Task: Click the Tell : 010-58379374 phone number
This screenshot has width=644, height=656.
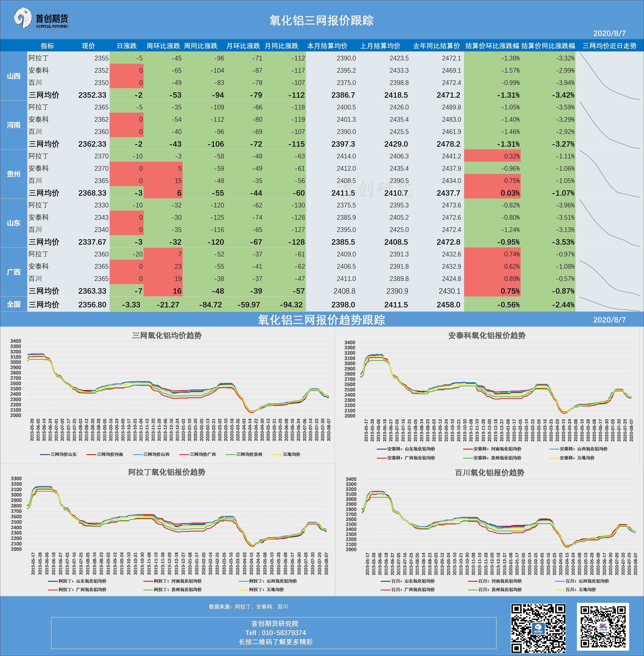Action: tap(275, 633)
